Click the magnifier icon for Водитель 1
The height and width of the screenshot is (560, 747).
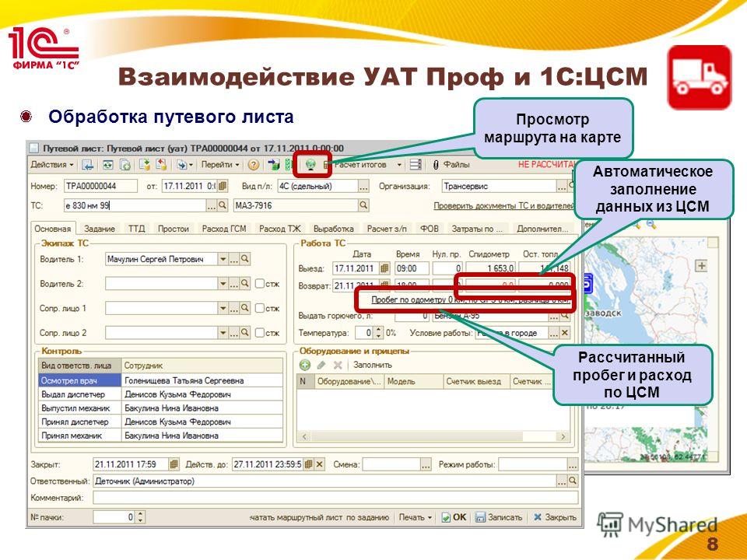[245, 259]
